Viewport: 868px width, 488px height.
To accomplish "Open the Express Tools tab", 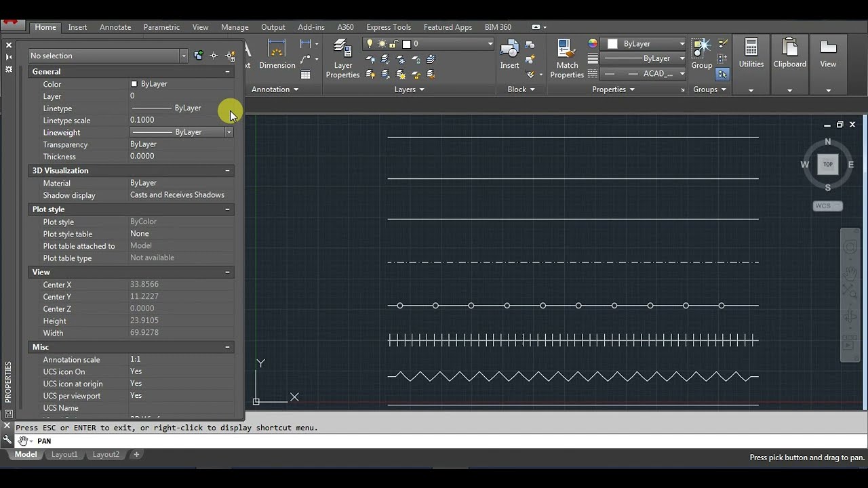I will [389, 27].
